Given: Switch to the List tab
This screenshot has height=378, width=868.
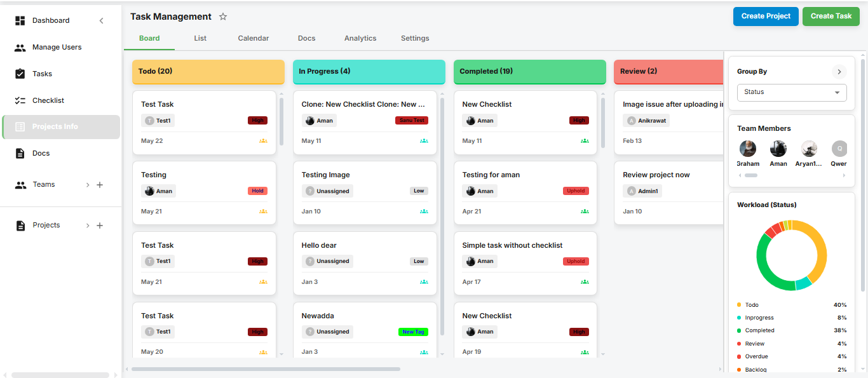Looking at the screenshot, I should click(x=200, y=38).
